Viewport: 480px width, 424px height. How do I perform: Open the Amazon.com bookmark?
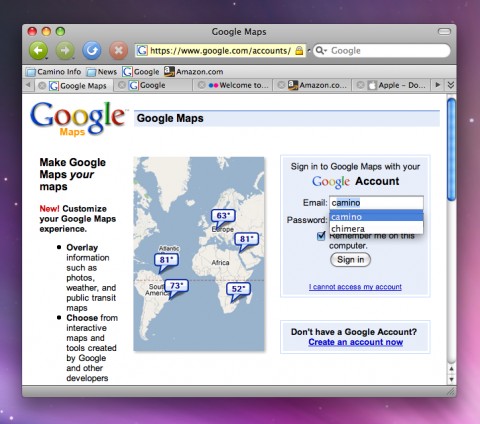tap(194, 72)
